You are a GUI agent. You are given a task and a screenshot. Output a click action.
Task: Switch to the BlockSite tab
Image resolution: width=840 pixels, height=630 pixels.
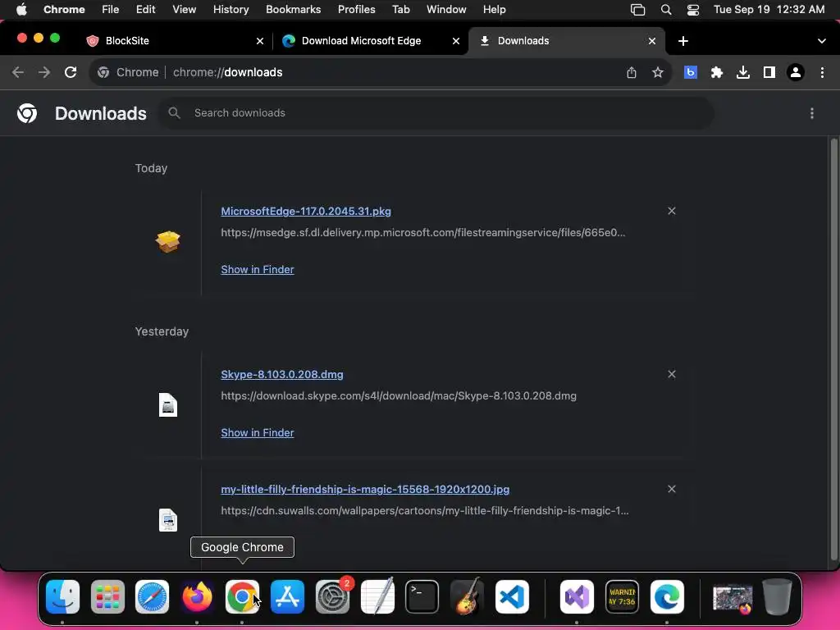click(x=175, y=41)
